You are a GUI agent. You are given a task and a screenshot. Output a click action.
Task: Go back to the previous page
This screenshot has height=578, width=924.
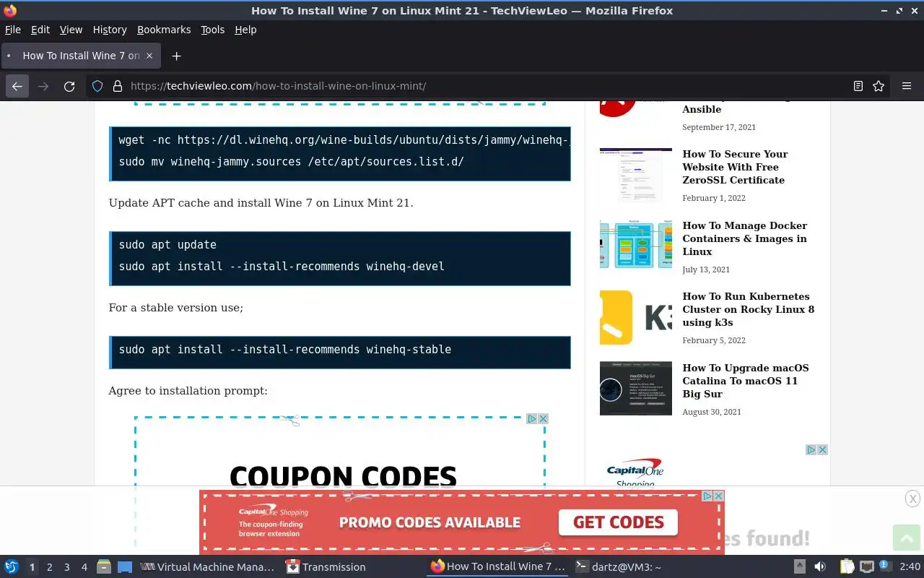(x=17, y=86)
